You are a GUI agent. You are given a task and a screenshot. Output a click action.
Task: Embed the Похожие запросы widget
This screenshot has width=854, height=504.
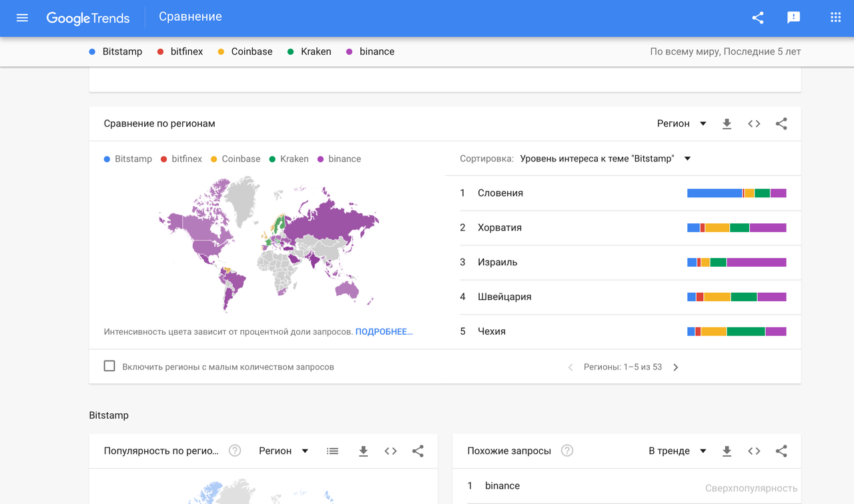[x=754, y=451]
